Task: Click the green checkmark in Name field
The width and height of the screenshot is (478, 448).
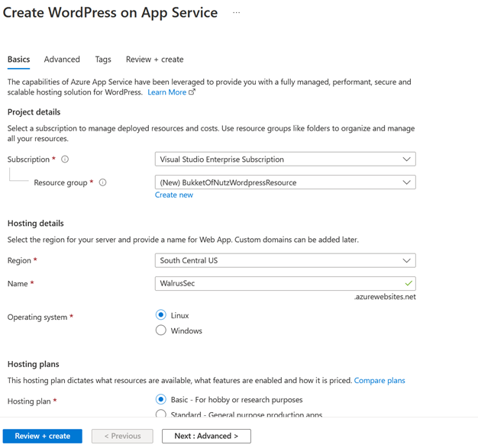Action: 409,283
